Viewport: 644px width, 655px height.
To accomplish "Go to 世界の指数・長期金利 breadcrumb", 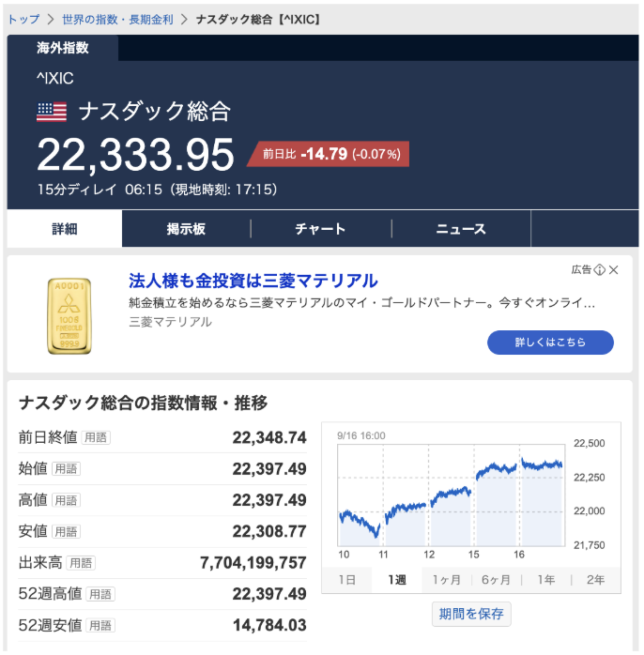I will click(117, 19).
